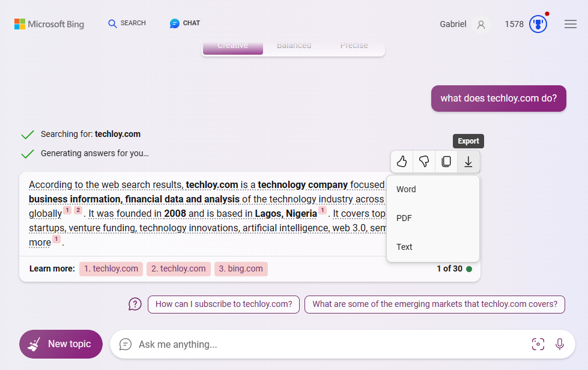Select the Balanced conversation style
The image size is (588, 370).
tap(294, 46)
